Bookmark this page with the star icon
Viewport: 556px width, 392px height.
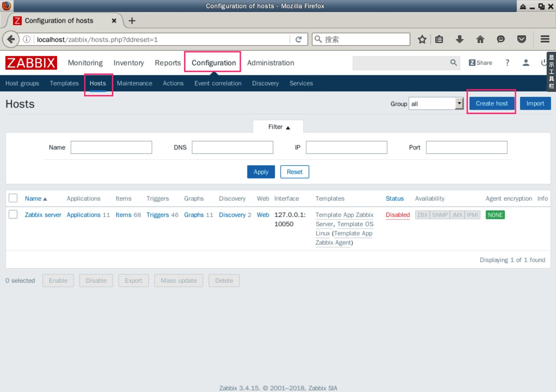tap(424, 39)
